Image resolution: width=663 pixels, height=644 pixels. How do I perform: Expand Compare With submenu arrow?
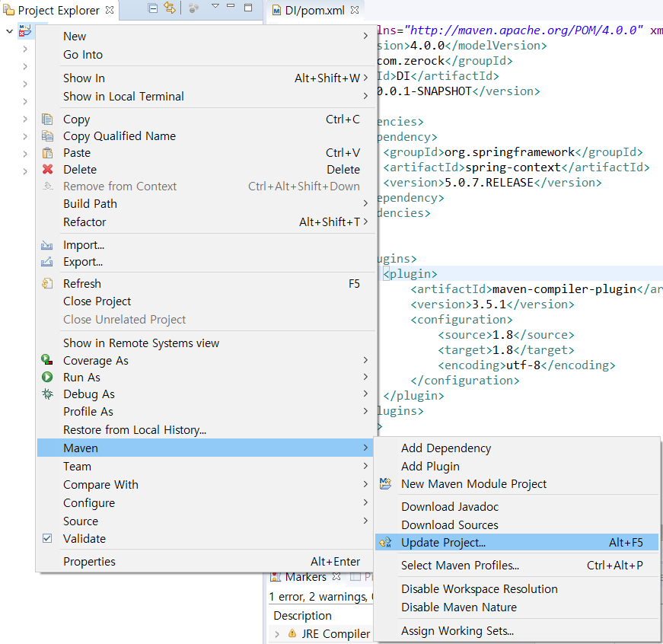pos(365,484)
